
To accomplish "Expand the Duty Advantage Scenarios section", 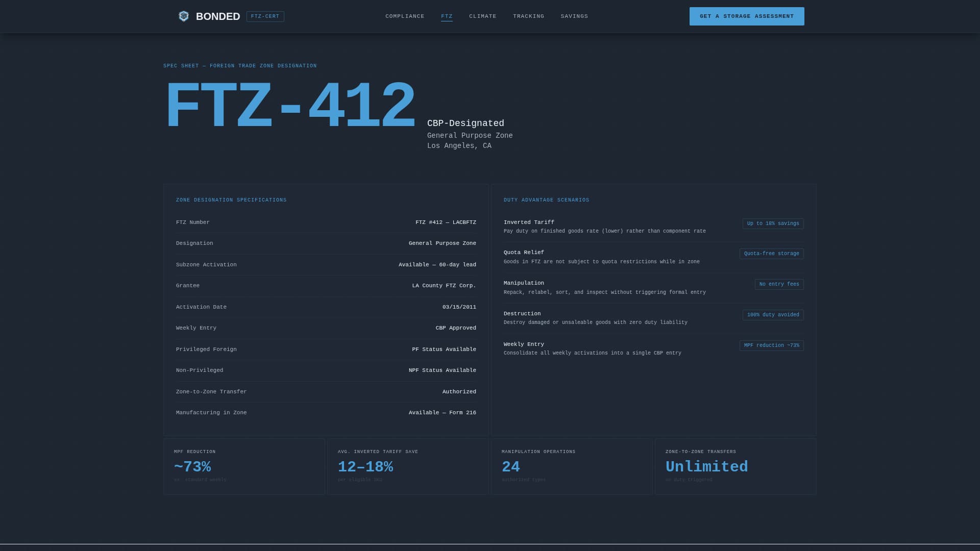I will click(546, 200).
